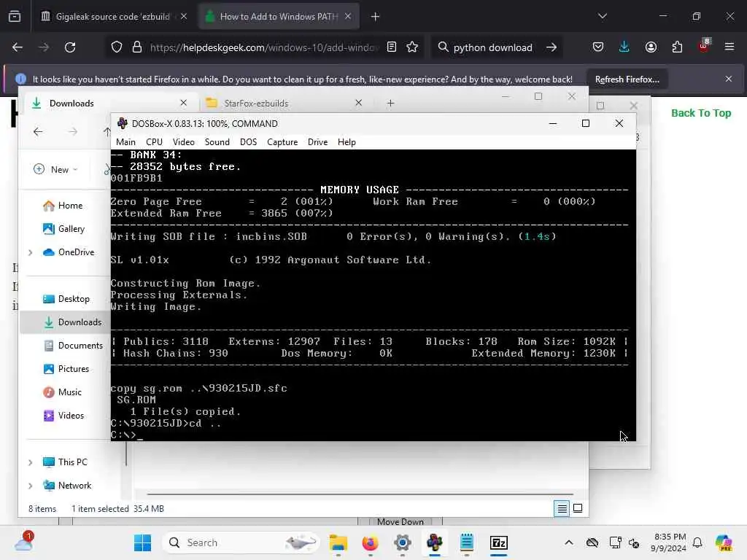Open the Sound menu in DOSBox-X
The image size is (747, 560).
coord(217,142)
